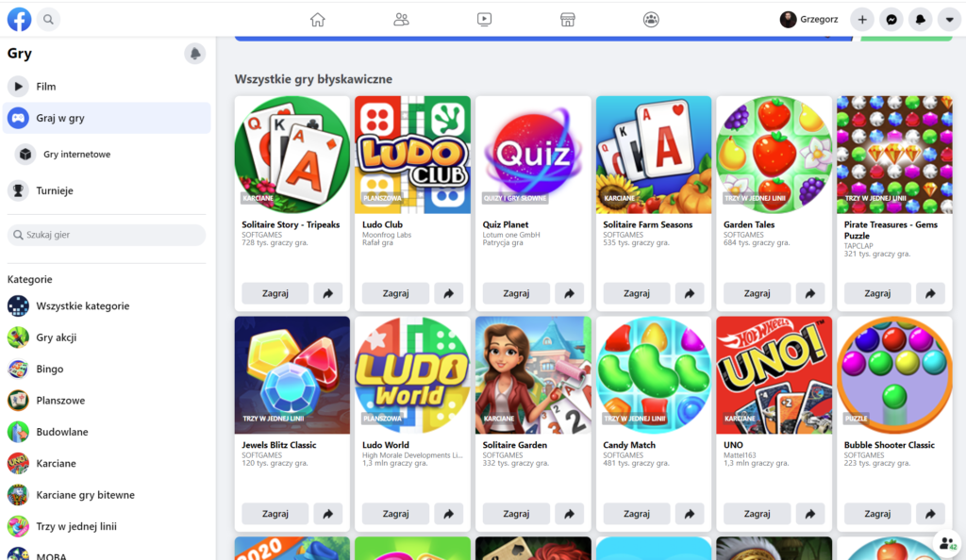Open the Garden Tales game thumbnail
Screen dimensions: 966x560
774,155
